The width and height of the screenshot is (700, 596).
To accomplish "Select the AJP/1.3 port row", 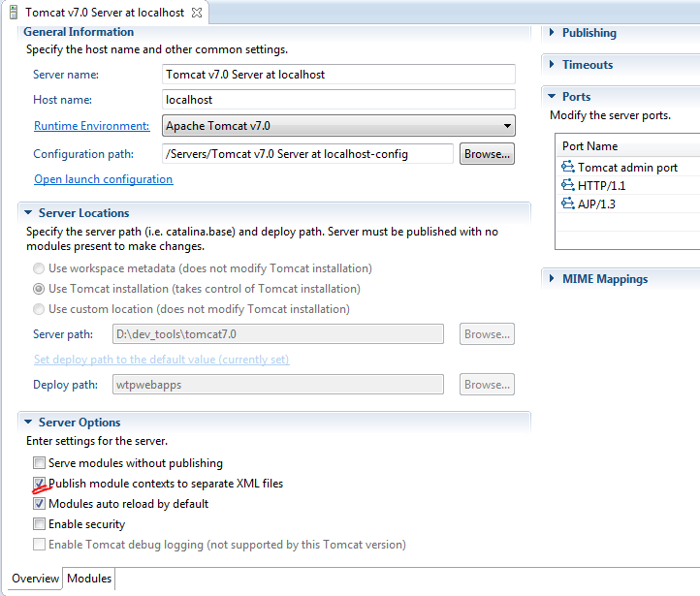I will tap(628, 204).
